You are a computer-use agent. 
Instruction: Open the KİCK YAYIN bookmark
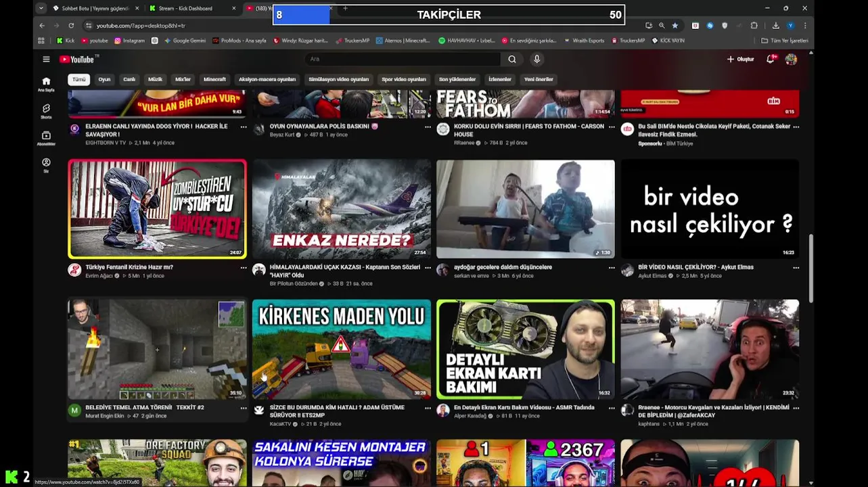tap(668, 41)
